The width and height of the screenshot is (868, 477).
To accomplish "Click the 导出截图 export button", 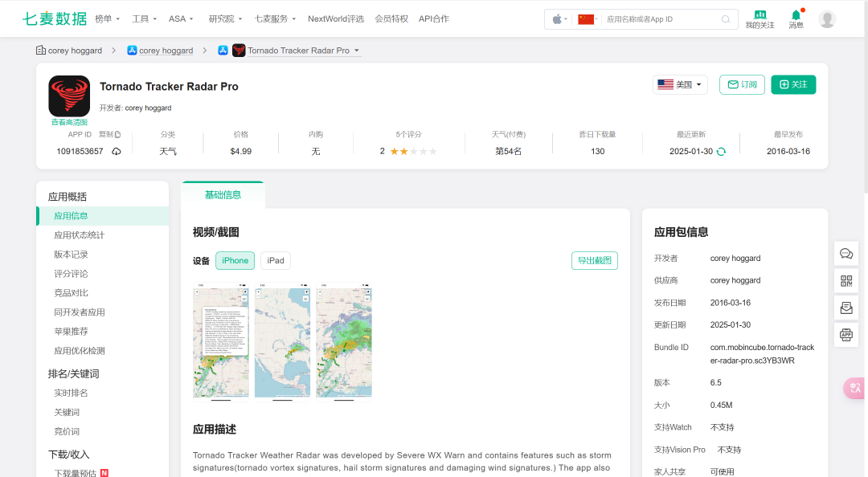I will coord(595,261).
